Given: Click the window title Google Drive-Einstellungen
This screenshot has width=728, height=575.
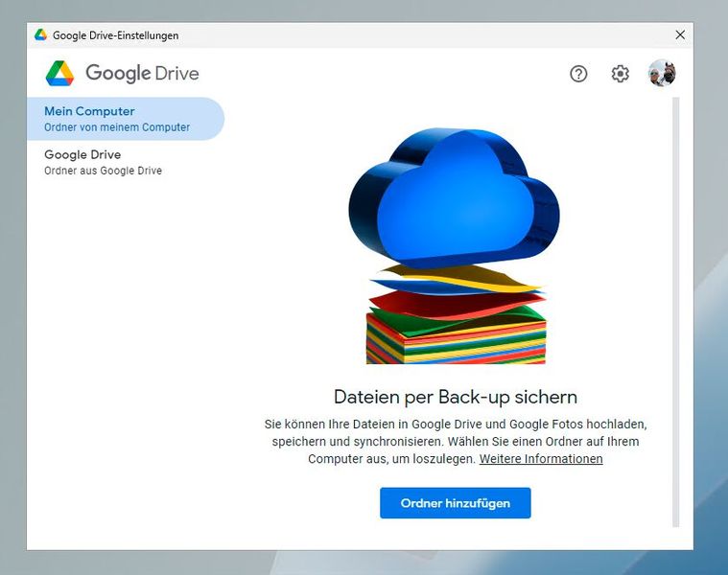Looking at the screenshot, I should [116, 35].
